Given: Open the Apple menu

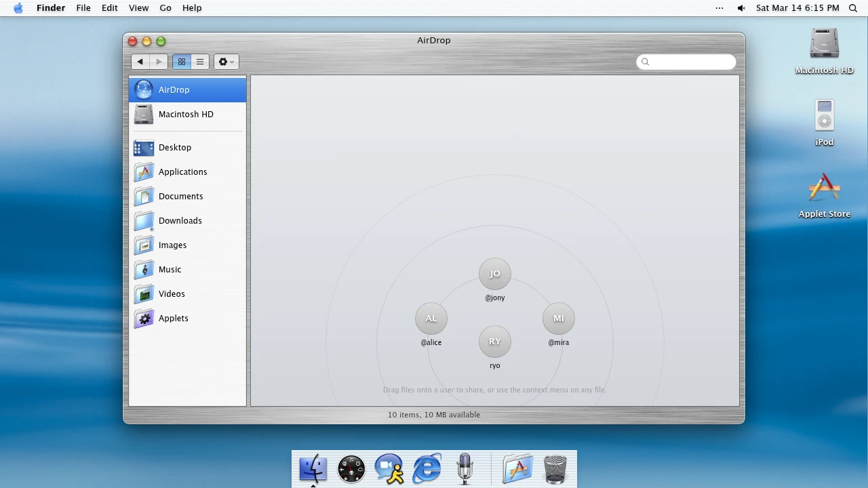Looking at the screenshot, I should 18,8.
